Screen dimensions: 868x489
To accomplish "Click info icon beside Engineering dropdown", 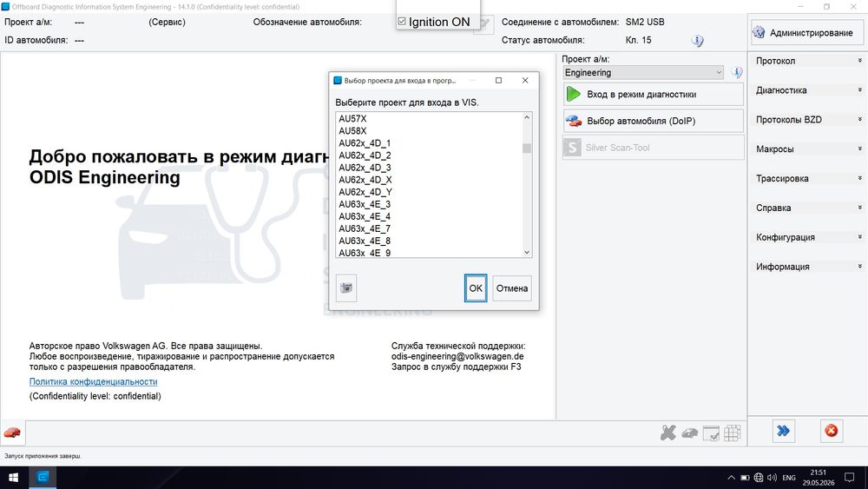I will (x=736, y=73).
